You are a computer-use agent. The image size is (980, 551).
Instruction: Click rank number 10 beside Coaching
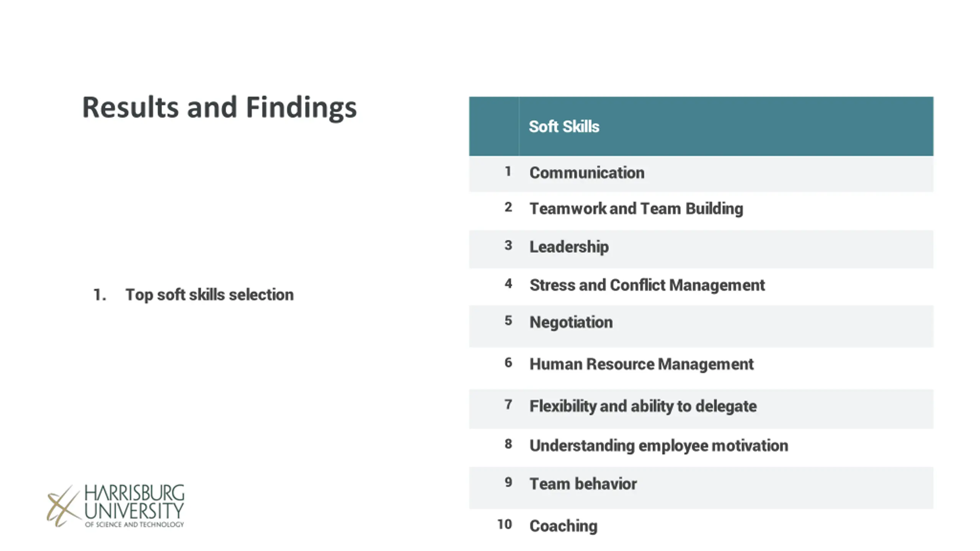(504, 525)
